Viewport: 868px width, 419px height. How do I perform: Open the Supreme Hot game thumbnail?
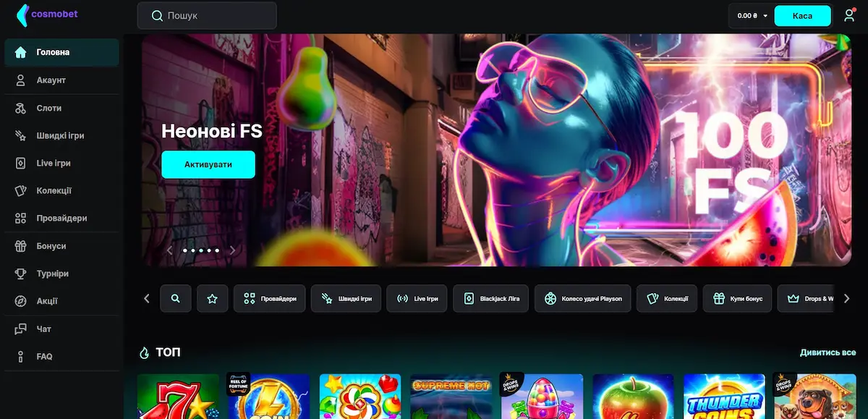pos(451,397)
